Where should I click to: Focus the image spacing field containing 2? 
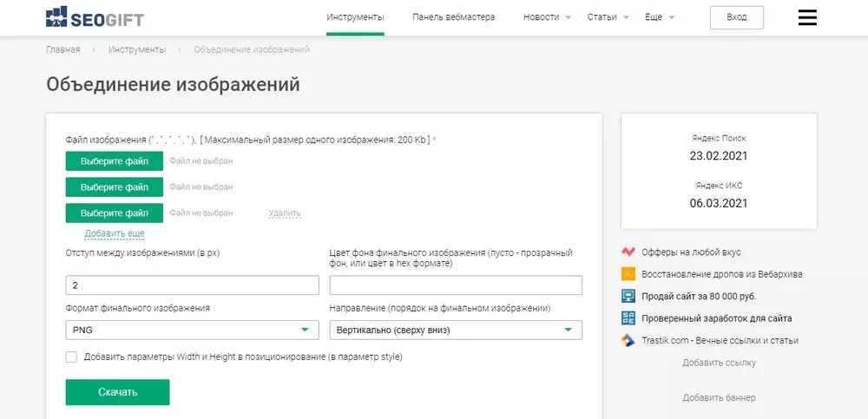pos(192,285)
